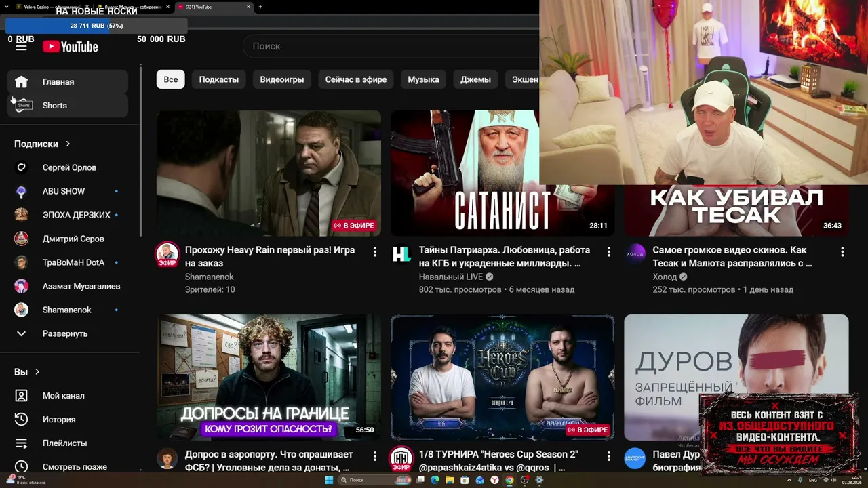Open Windows Start menu
Image resolution: width=868 pixels, height=488 pixels.
click(x=329, y=480)
